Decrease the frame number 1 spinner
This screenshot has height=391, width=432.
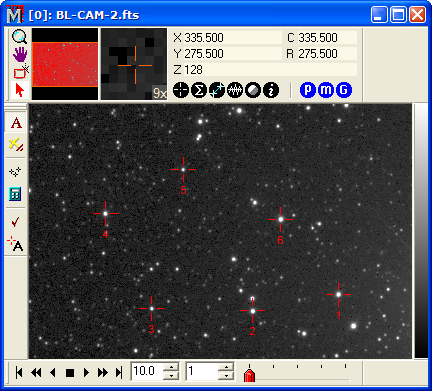[x=226, y=376]
